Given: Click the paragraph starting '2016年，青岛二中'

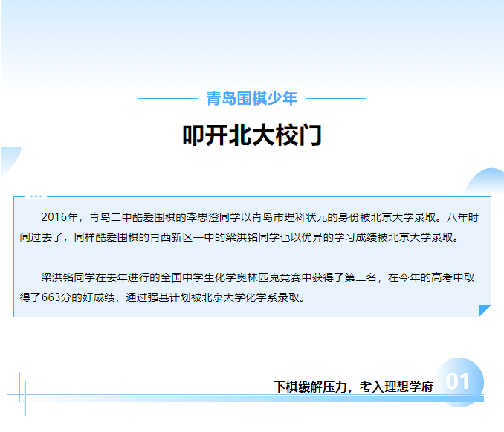Looking at the screenshot, I should (x=249, y=228).
